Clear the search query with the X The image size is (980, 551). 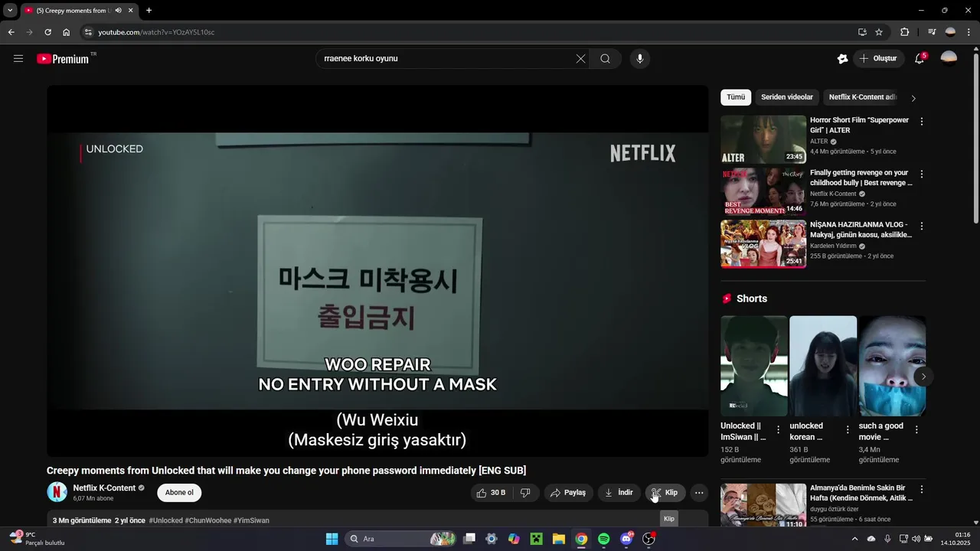[580, 58]
